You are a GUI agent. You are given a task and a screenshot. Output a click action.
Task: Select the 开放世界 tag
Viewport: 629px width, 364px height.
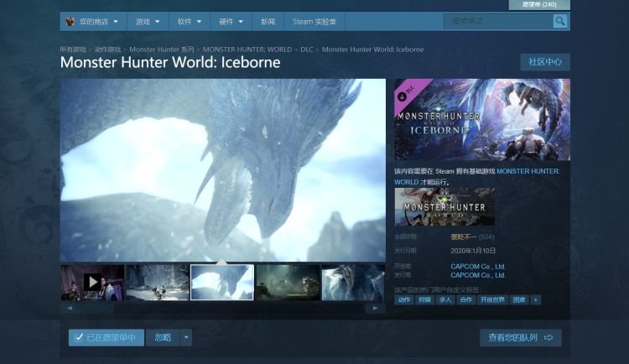(492, 299)
